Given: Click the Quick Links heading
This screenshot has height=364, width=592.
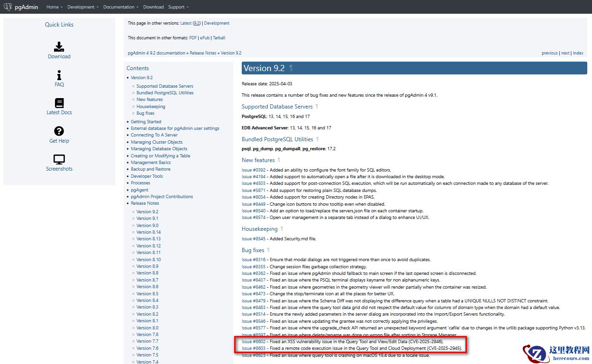Looking at the screenshot, I should pos(59,25).
